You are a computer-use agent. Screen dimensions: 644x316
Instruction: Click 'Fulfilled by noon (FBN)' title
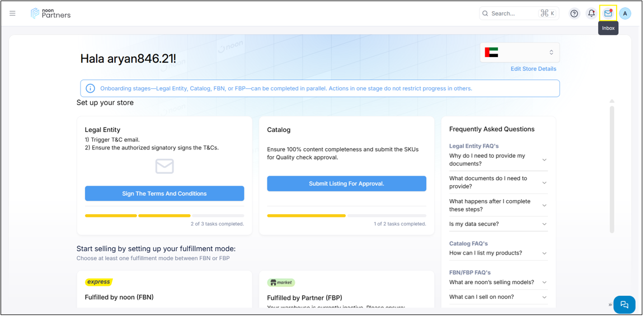click(x=119, y=297)
